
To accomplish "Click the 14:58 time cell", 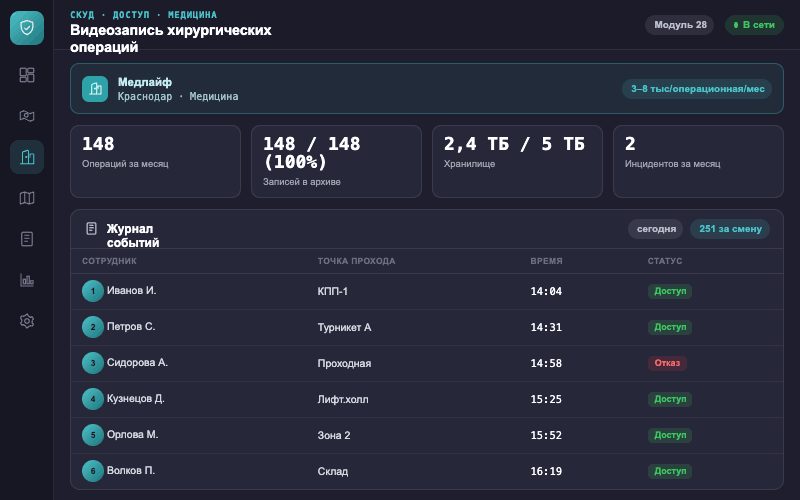I will 546,363.
